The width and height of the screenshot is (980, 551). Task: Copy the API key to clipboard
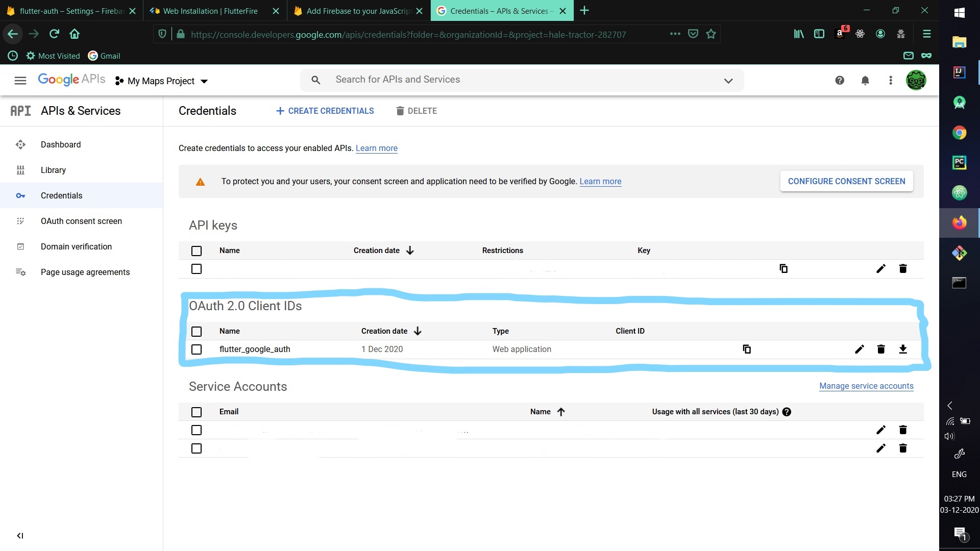click(x=783, y=268)
